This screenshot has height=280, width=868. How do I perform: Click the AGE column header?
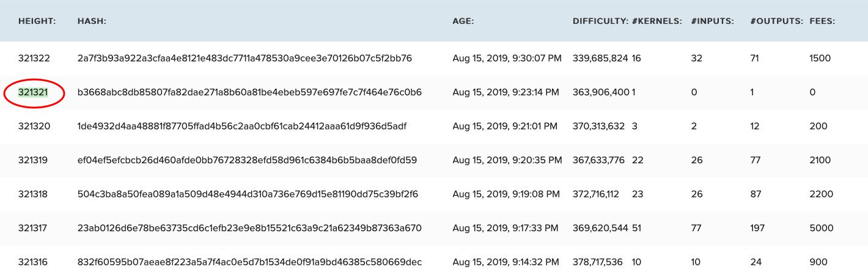pyautogui.click(x=463, y=21)
